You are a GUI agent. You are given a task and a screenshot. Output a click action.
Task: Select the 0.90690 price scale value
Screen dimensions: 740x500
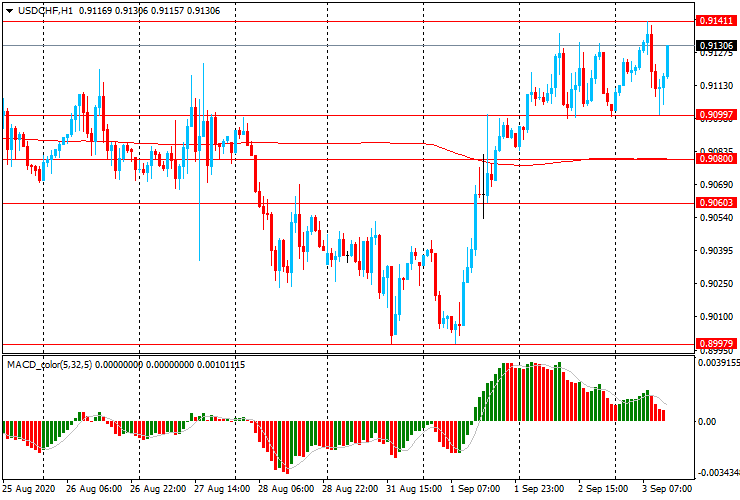716,185
